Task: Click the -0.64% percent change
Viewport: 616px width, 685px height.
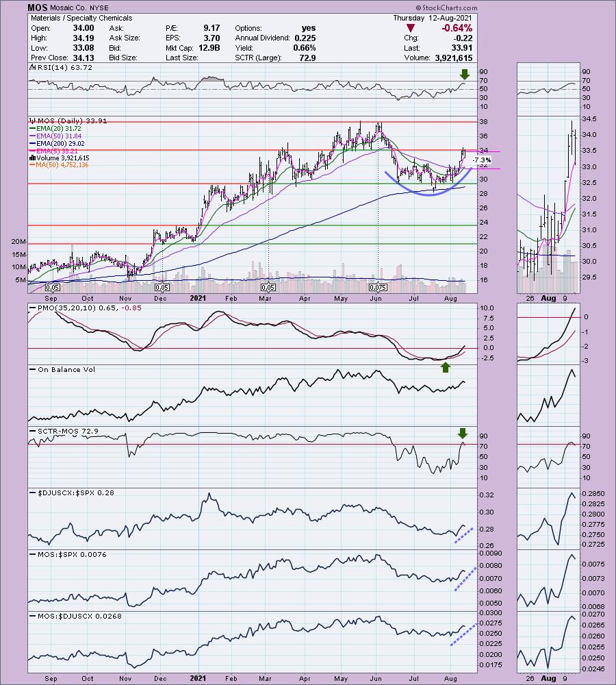Action: coord(457,28)
